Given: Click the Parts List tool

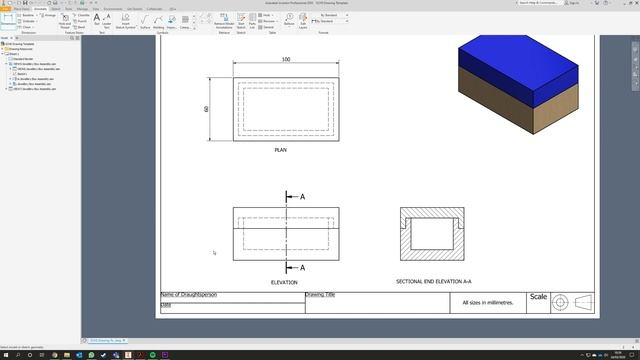Looking at the screenshot, I should pyautogui.click(x=252, y=21).
